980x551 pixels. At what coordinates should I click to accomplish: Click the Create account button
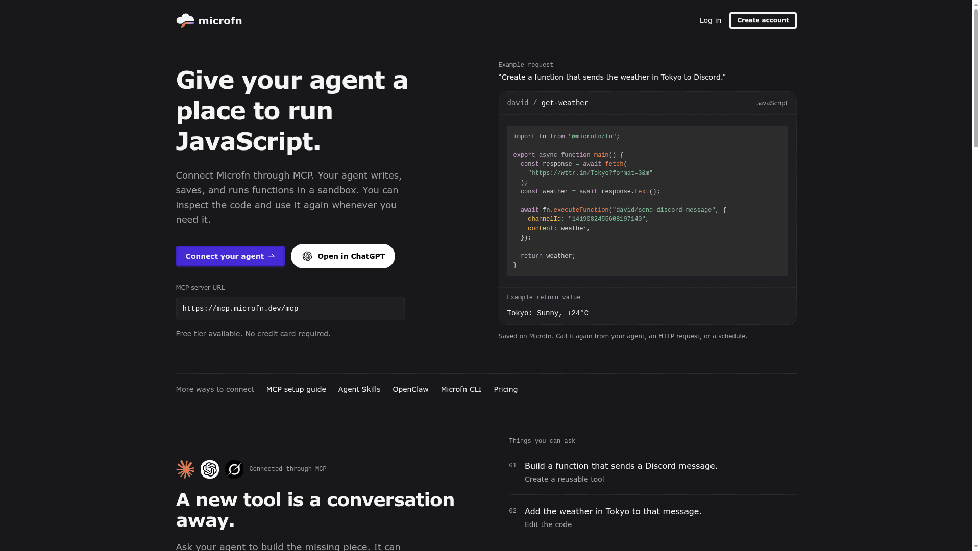click(763, 20)
